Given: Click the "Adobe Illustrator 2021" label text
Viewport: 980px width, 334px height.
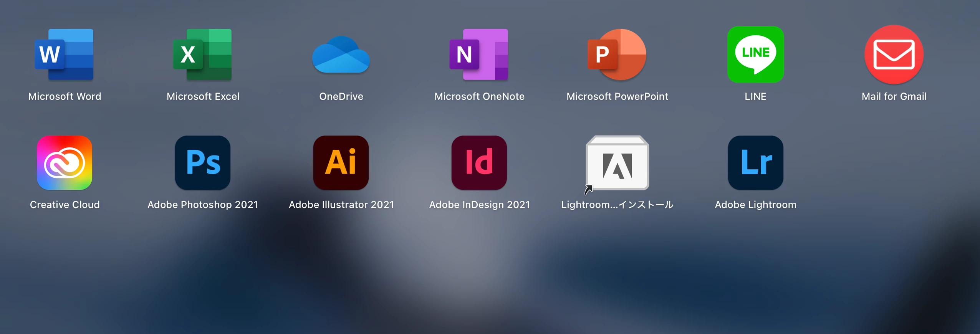Looking at the screenshot, I should (341, 205).
